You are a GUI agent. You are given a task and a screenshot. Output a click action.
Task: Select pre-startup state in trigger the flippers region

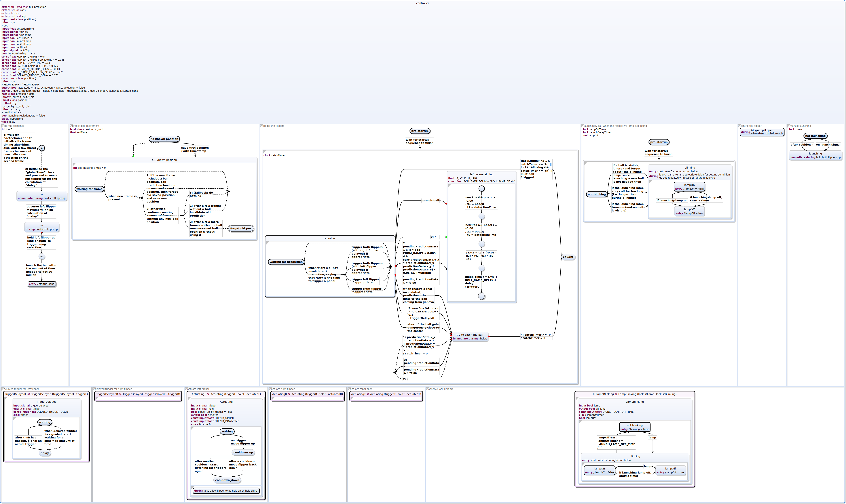[420, 131]
